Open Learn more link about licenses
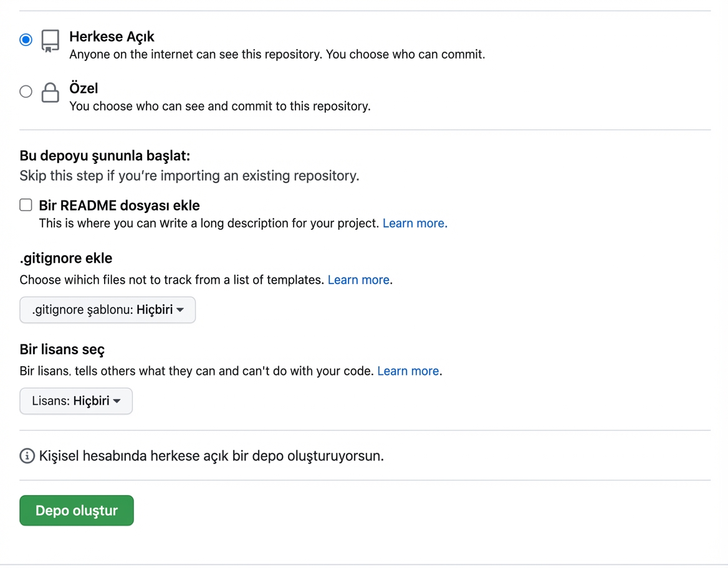The image size is (728, 568). 406,371
